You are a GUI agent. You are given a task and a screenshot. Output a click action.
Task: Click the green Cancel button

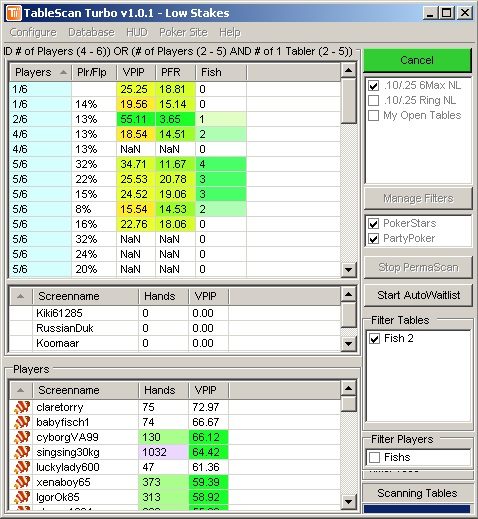[417, 60]
